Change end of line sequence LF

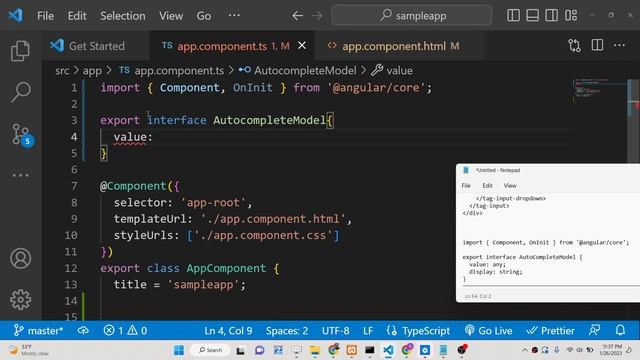tap(368, 331)
